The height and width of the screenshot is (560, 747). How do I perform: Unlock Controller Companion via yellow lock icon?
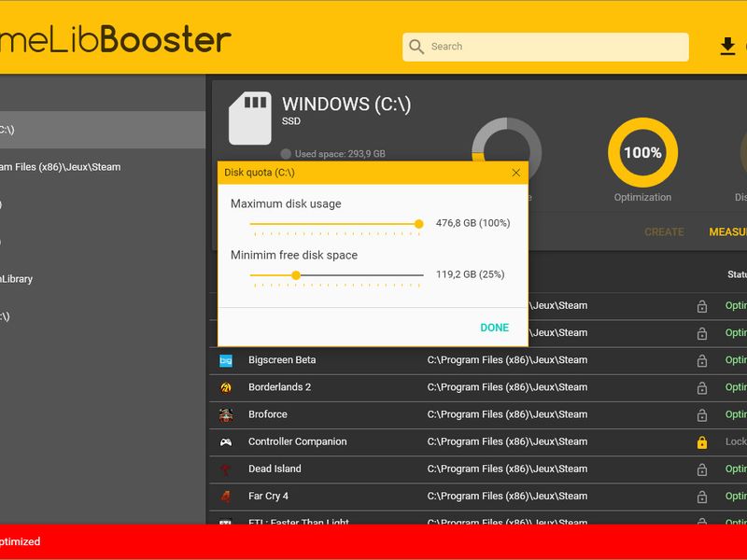[x=702, y=442]
